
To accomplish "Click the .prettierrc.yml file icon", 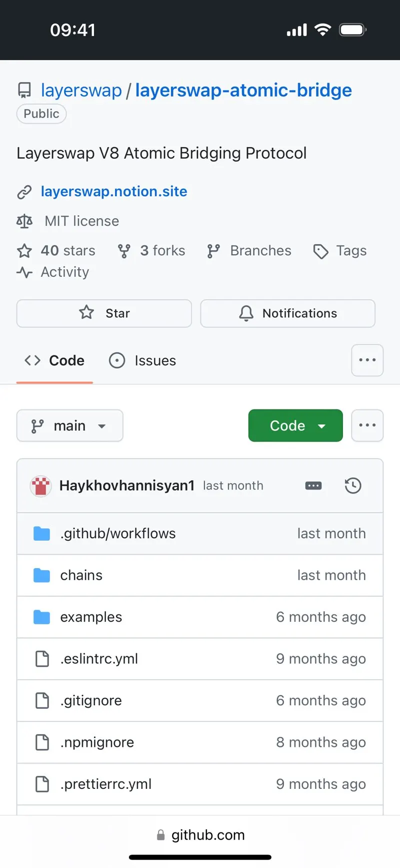I will (42, 784).
